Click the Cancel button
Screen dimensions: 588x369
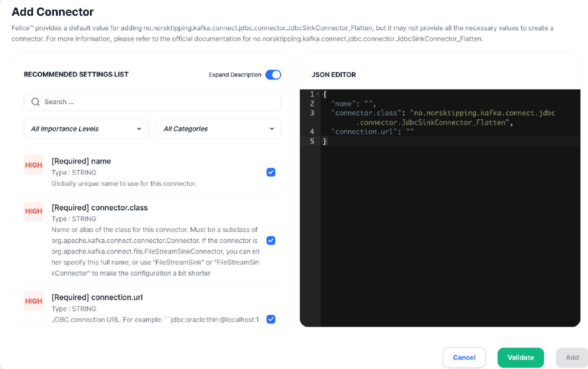[x=464, y=358]
